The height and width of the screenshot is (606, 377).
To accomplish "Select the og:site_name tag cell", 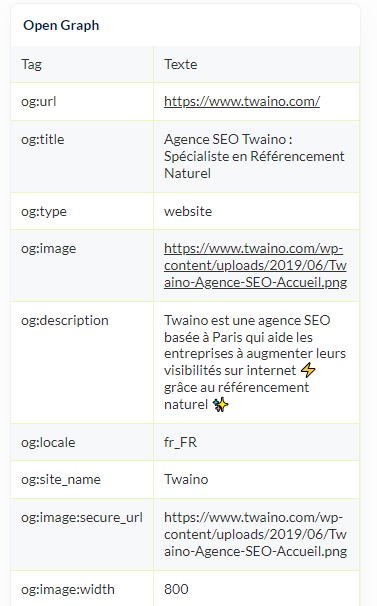I will coord(82,480).
